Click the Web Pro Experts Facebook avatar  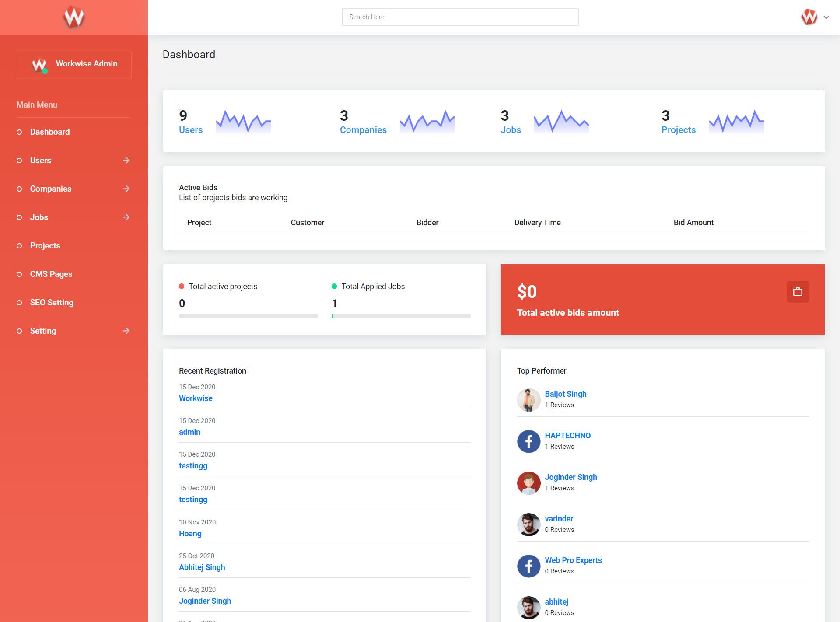coord(528,566)
